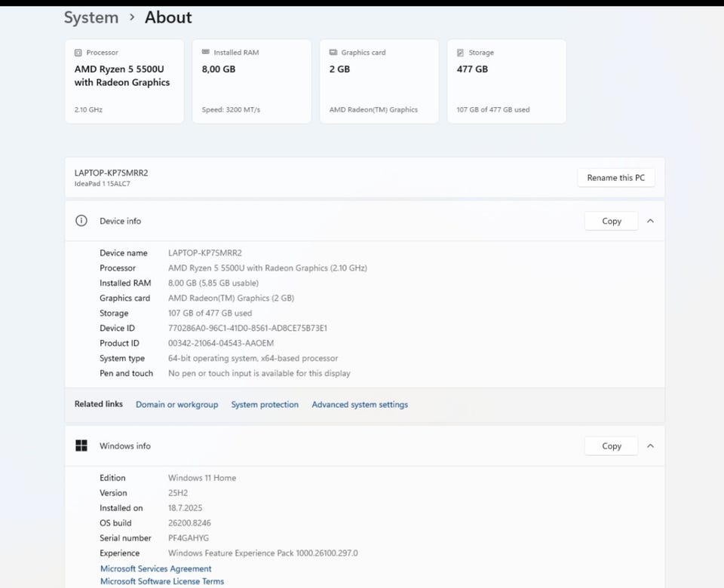Click the System breadcrumb link
The image size is (724, 588).
coord(91,17)
